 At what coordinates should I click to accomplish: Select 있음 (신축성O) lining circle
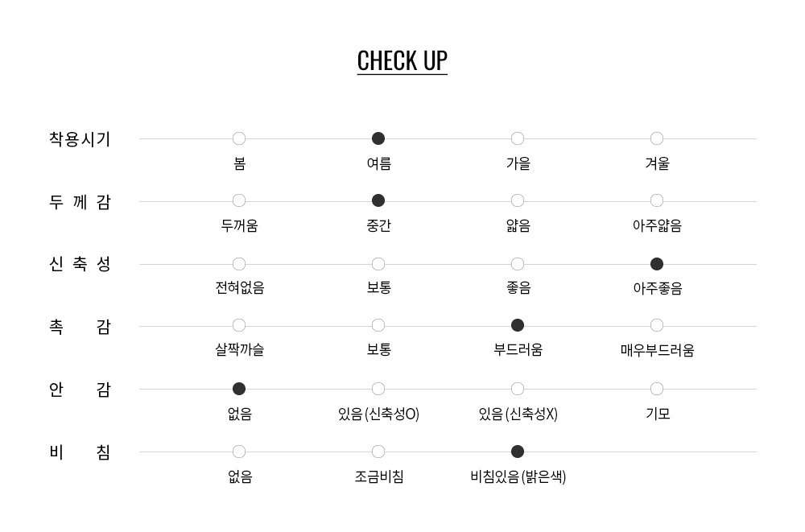(x=378, y=389)
